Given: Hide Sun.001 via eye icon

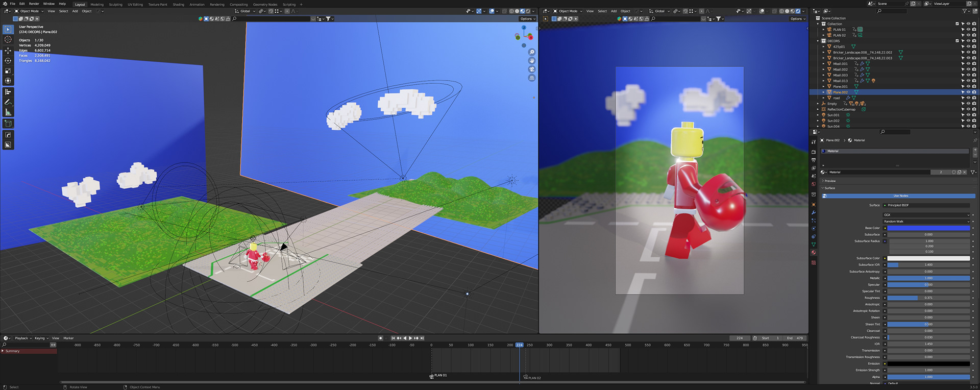Looking at the screenshot, I should point(968,115).
